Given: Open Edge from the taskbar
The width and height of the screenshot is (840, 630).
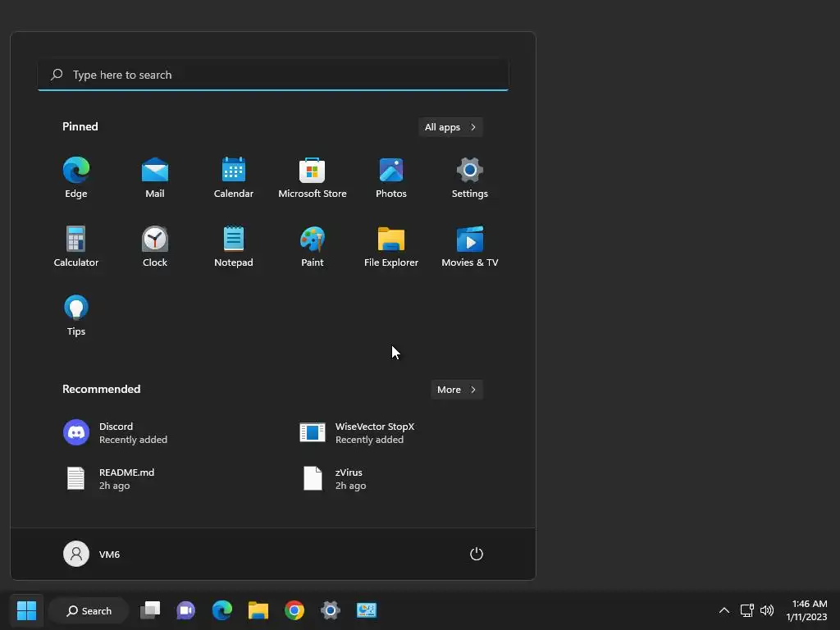Looking at the screenshot, I should coord(221,610).
